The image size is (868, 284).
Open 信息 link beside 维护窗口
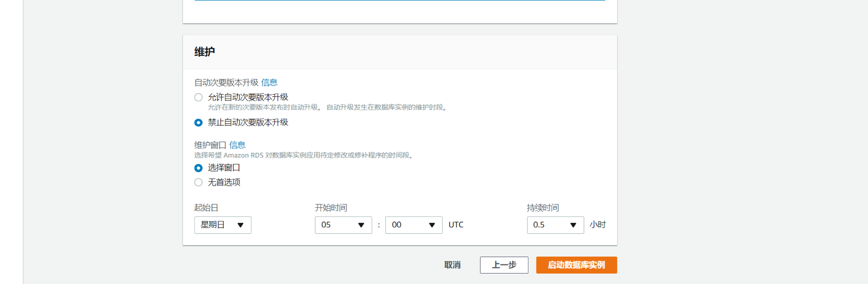tap(237, 145)
